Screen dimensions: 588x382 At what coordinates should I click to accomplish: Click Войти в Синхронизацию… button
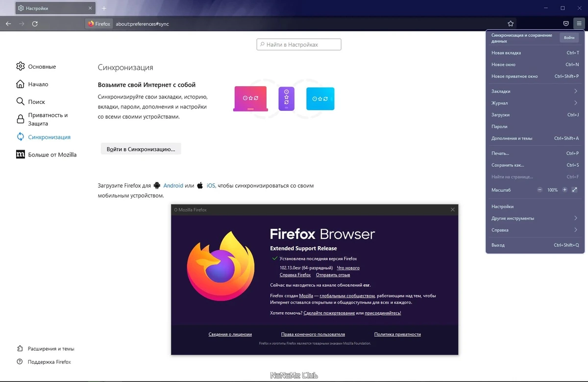[141, 149]
